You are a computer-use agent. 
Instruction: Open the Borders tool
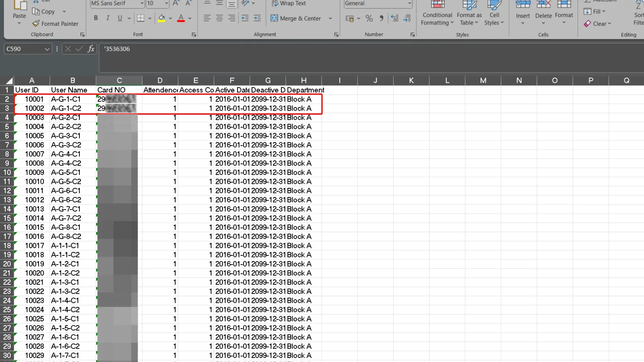[140, 18]
